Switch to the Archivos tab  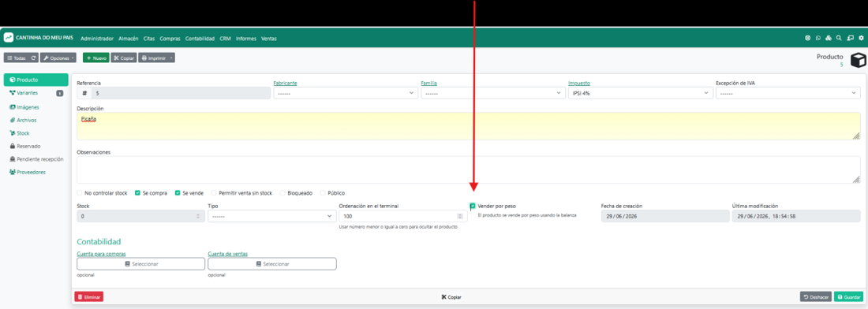tap(36, 120)
